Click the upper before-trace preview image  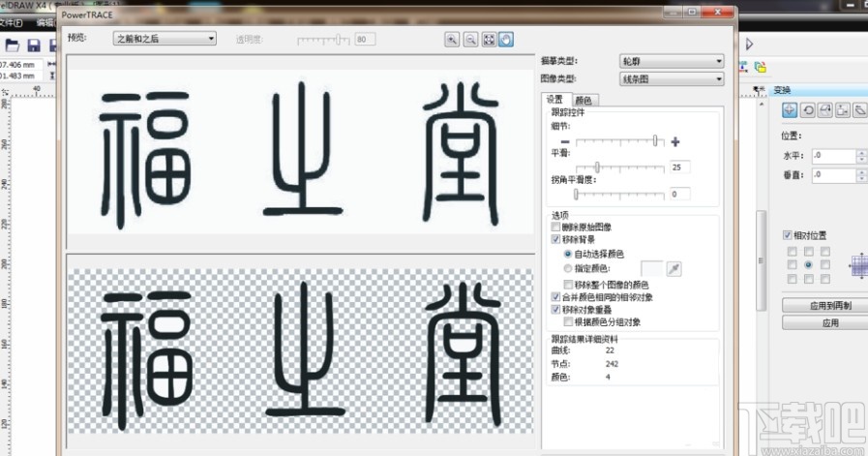pyautogui.click(x=300, y=152)
